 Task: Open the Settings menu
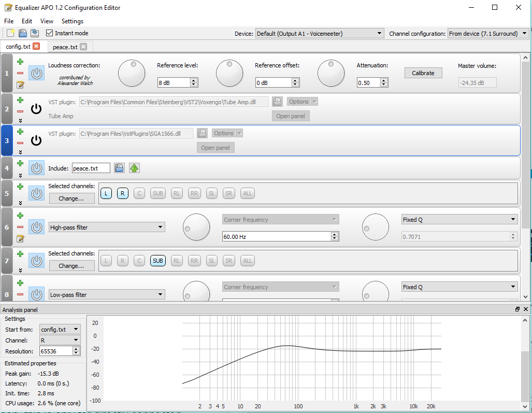pos(72,21)
